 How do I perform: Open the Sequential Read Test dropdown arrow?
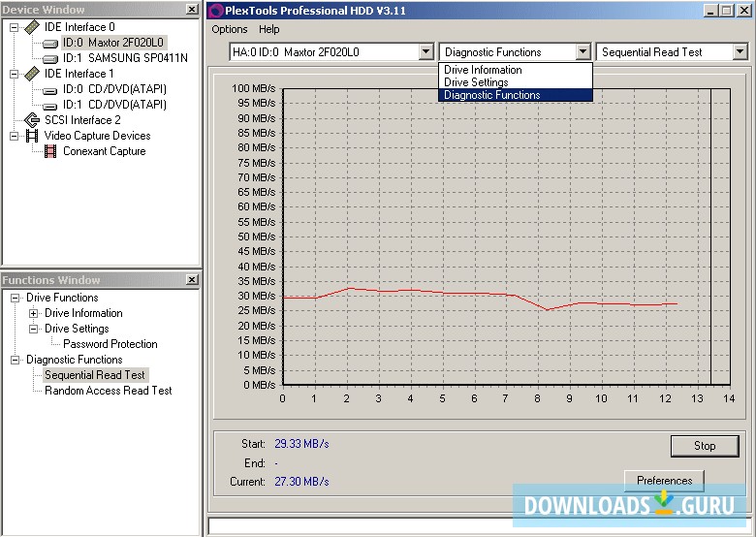pyautogui.click(x=740, y=51)
